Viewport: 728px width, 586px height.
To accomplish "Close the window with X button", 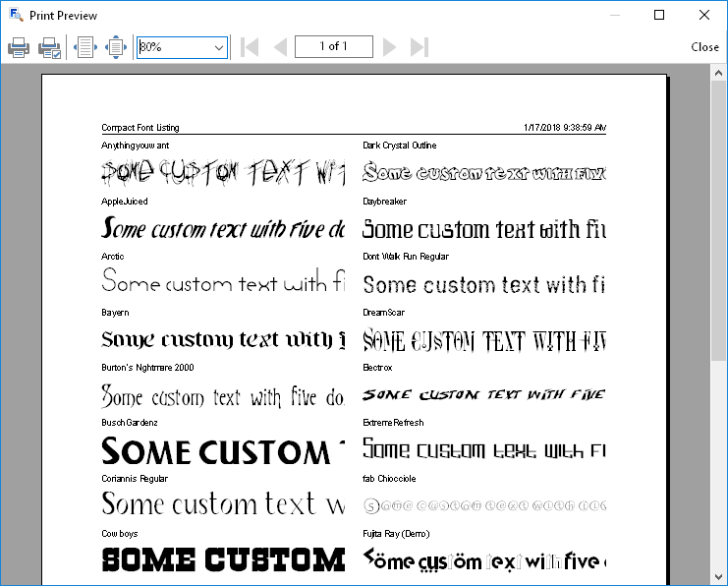I will pyautogui.click(x=704, y=15).
